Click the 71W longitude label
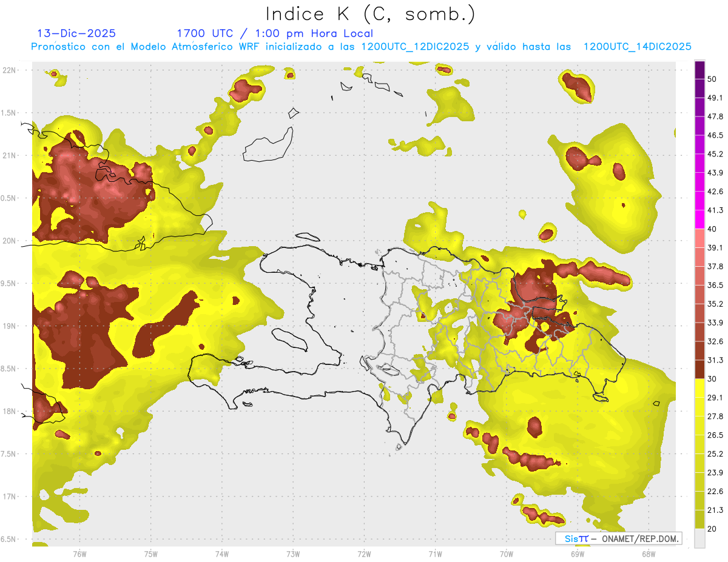 click(x=435, y=554)
